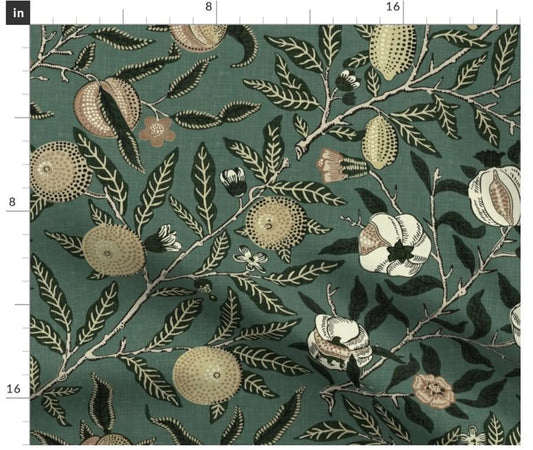Select the top ruler's "8" label
This screenshot has height=450, width=533.
(209, 6)
